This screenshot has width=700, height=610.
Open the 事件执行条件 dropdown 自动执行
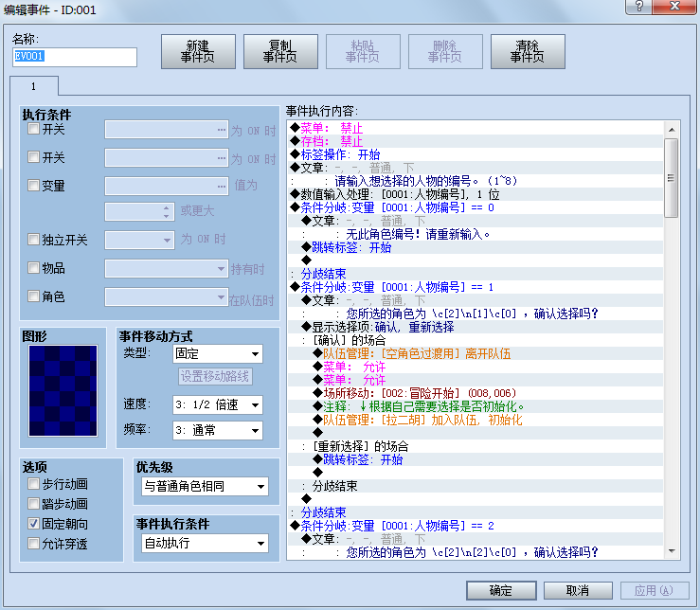pyautogui.click(x=205, y=543)
